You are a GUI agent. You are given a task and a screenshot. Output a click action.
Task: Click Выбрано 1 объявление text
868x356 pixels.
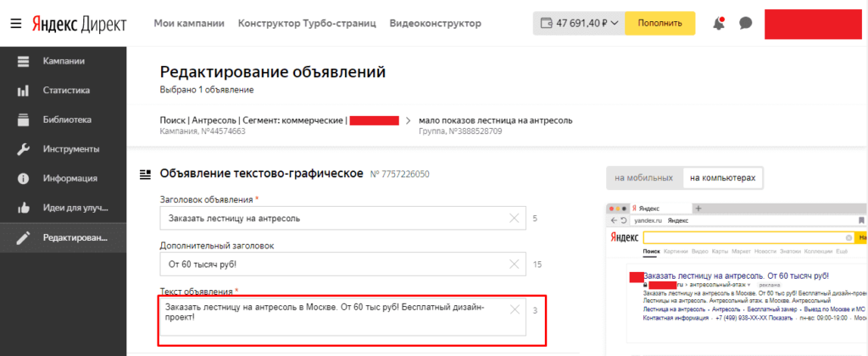click(x=207, y=90)
